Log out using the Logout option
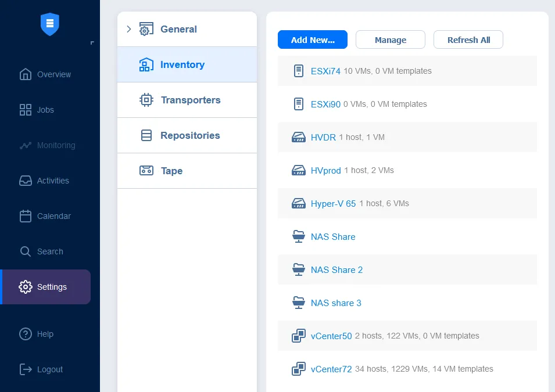The image size is (555, 392). coord(49,369)
